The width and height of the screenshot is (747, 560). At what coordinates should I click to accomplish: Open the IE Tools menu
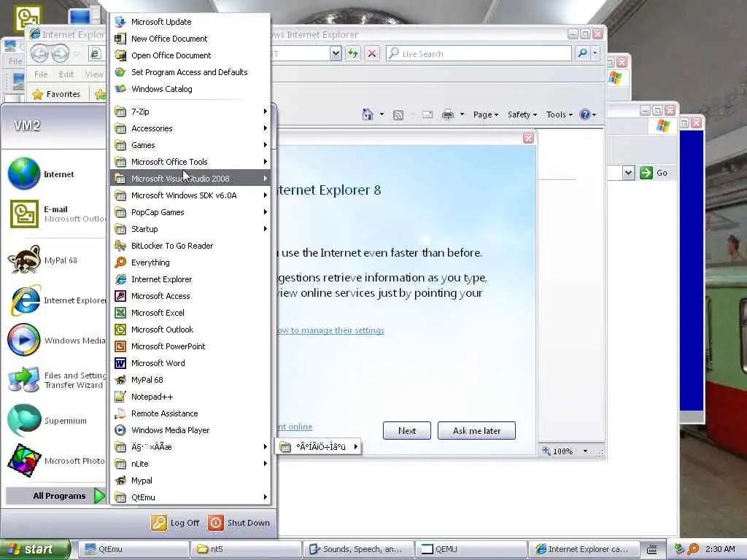coord(560,114)
